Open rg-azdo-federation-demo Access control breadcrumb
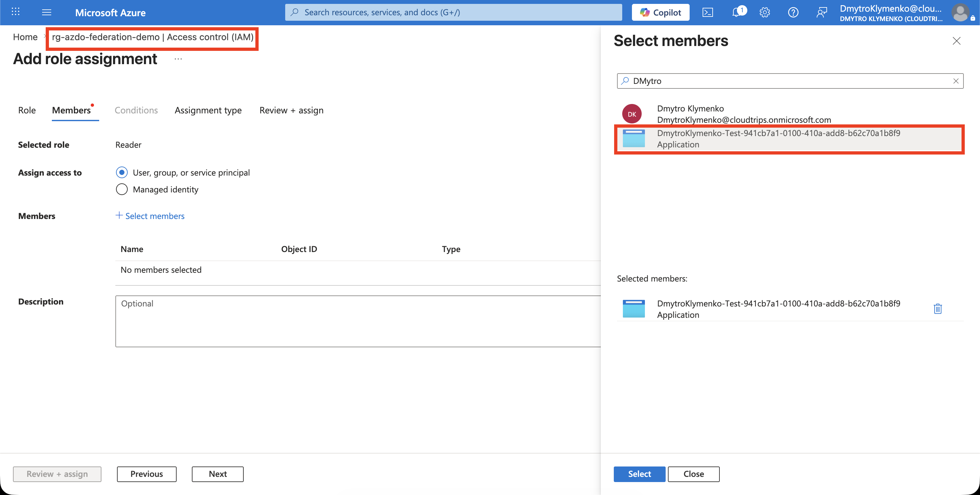This screenshot has height=495, width=980. coord(153,37)
